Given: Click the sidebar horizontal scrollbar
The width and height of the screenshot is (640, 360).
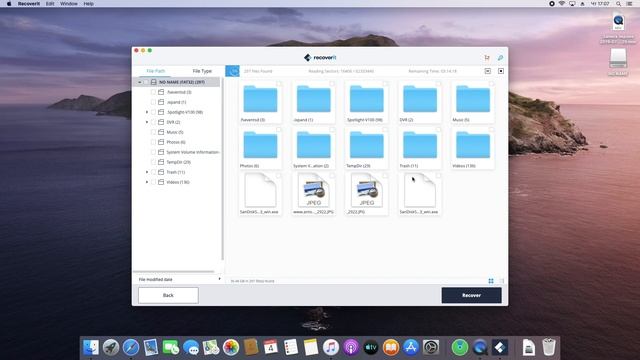Looking at the screenshot, I should (x=173, y=271).
